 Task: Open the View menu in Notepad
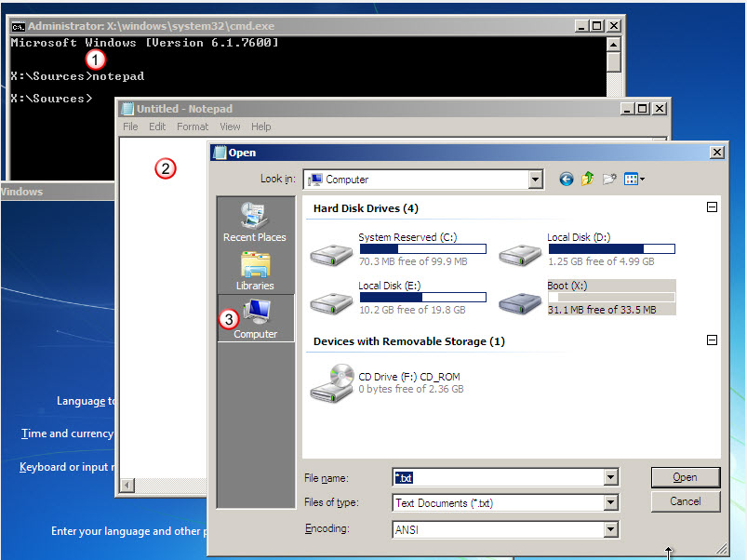click(230, 127)
